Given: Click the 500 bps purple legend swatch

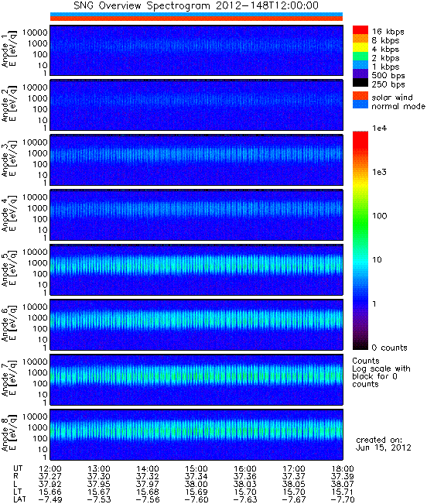Looking at the screenshot, I should click(360, 74).
